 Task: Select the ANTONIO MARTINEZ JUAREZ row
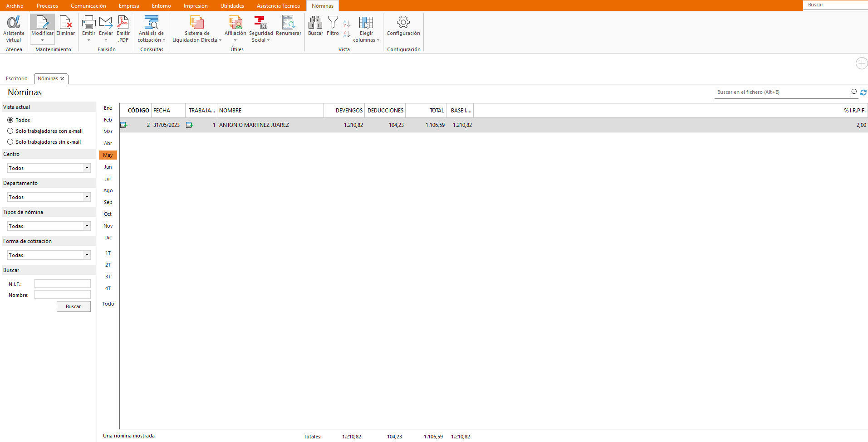494,125
